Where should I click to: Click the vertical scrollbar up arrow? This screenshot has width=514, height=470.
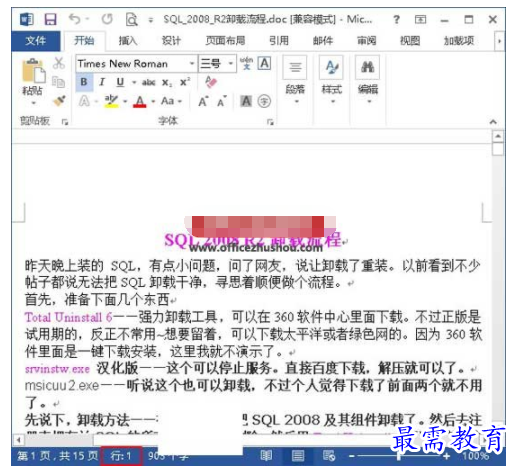tap(498, 136)
